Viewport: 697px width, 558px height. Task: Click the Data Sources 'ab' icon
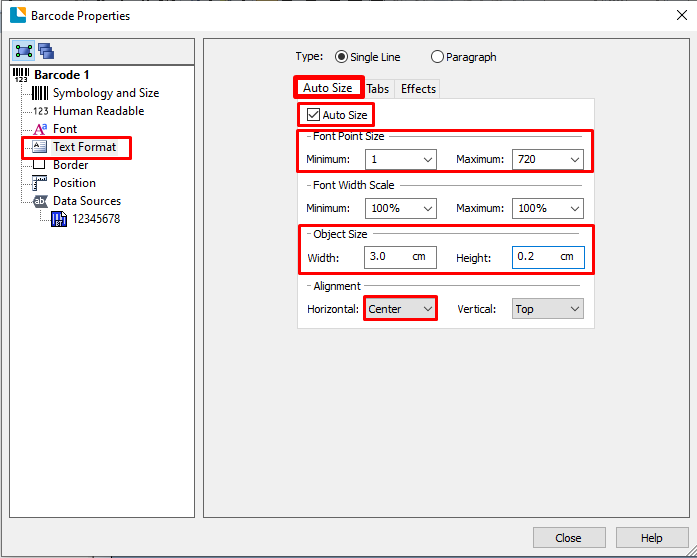click(40, 201)
